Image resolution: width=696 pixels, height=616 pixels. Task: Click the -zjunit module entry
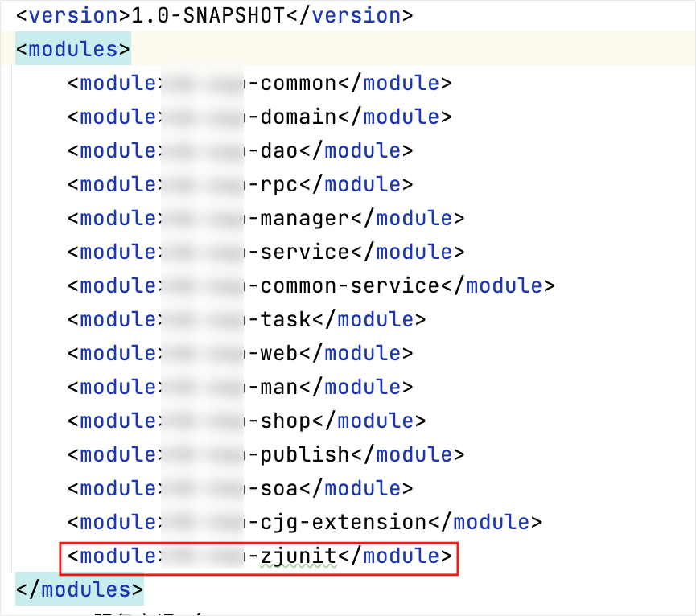[260, 556]
